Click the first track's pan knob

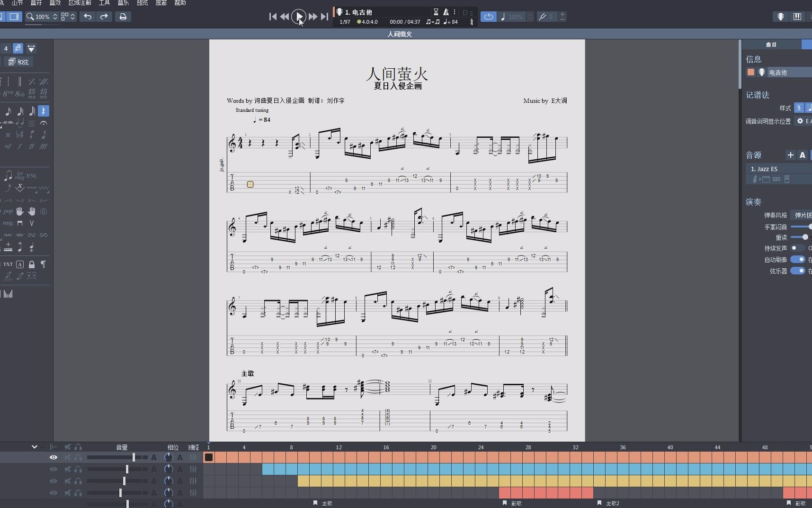pyautogui.click(x=168, y=457)
